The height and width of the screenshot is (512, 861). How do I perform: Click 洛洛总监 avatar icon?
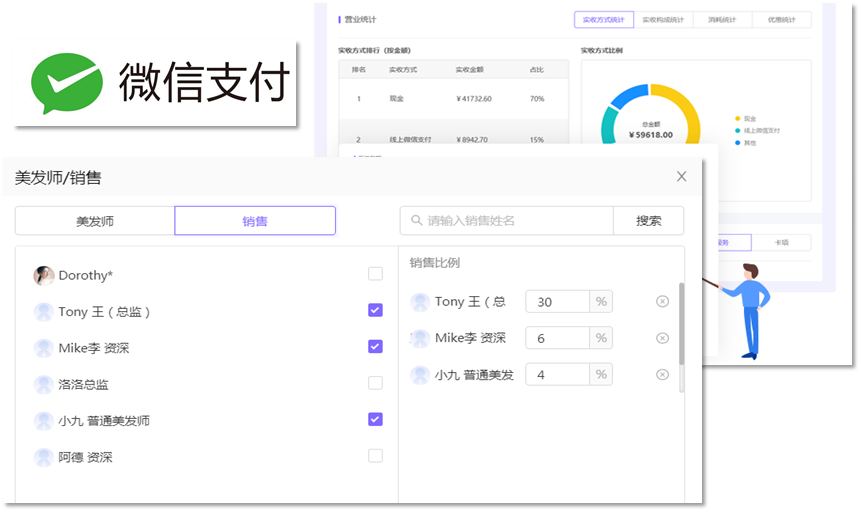43,385
